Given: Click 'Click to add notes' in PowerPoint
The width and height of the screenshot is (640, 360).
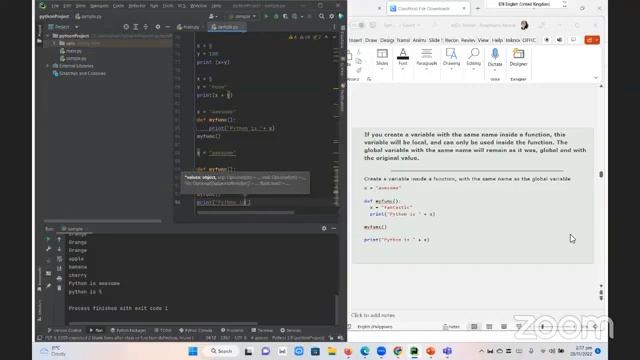Looking at the screenshot, I should click(x=373, y=315).
